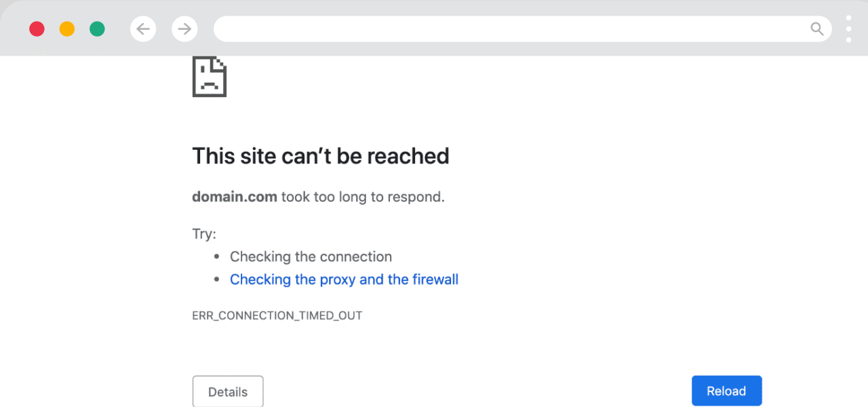Click the green fullscreen traffic light
Image resolution: width=868 pixels, height=407 pixels.
pyautogui.click(x=97, y=28)
